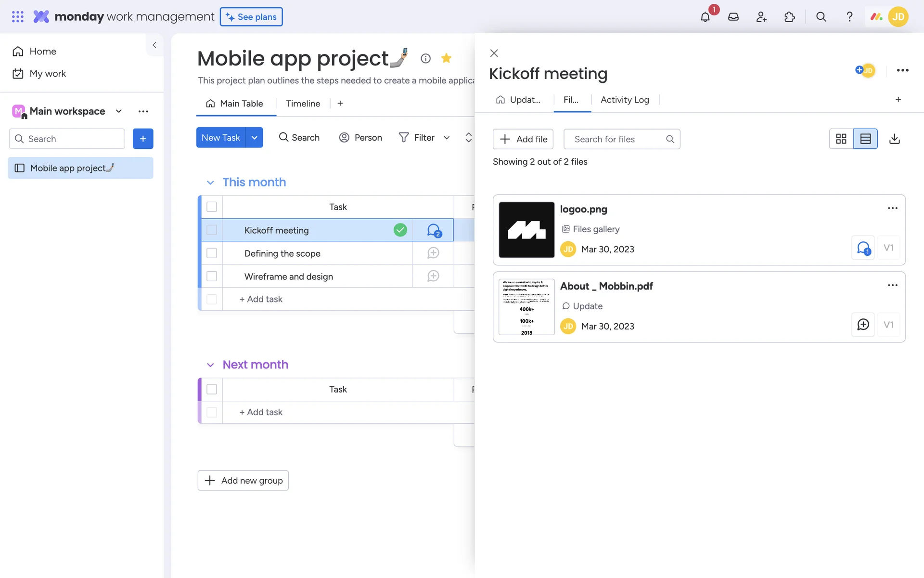Check the Defining the scope checkbox

[x=212, y=253]
